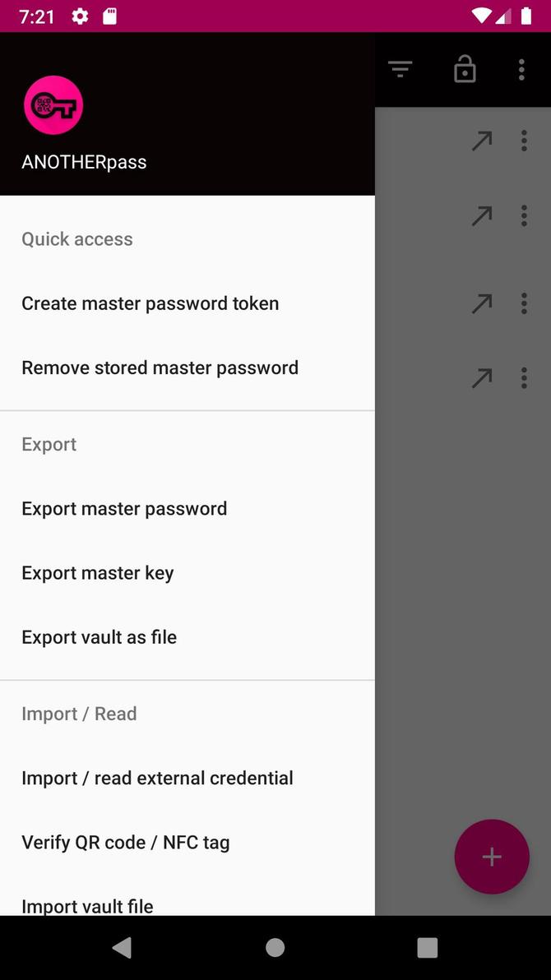Screen dimensions: 551x980
Task: Select Create master password token
Action: click(x=149, y=303)
